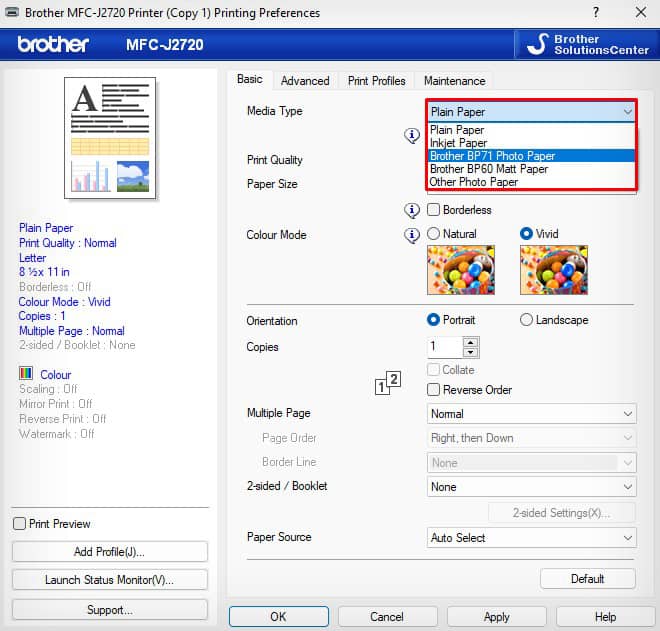Screen dimensions: 660x631
Task: Toggle the Collate checkbox
Action: pyautogui.click(x=433, y=370)
